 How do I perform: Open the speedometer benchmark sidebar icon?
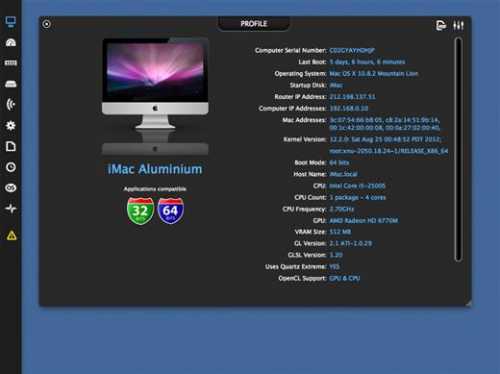[x=11, y=42]
